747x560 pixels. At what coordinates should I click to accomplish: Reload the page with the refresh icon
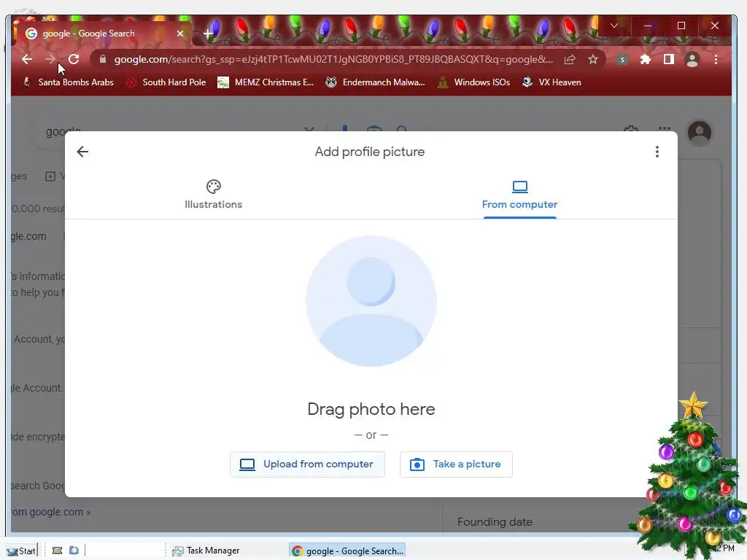74,59
